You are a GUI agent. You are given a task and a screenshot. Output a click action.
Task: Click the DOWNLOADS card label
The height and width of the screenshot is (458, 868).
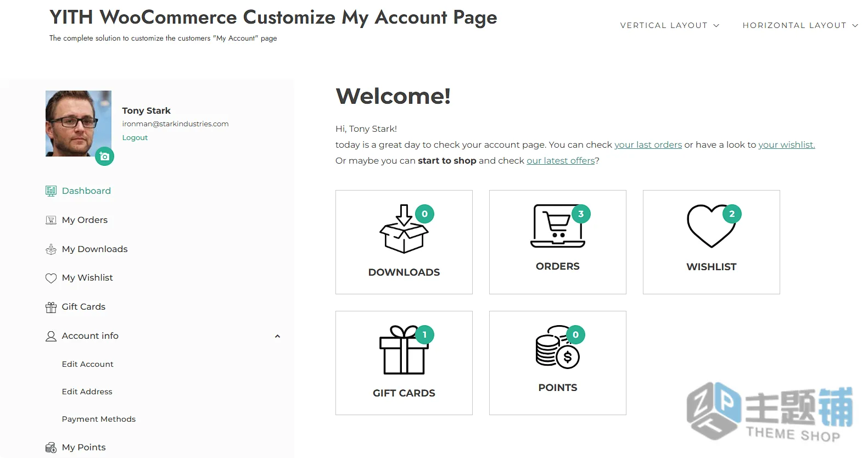click(404, 272)
